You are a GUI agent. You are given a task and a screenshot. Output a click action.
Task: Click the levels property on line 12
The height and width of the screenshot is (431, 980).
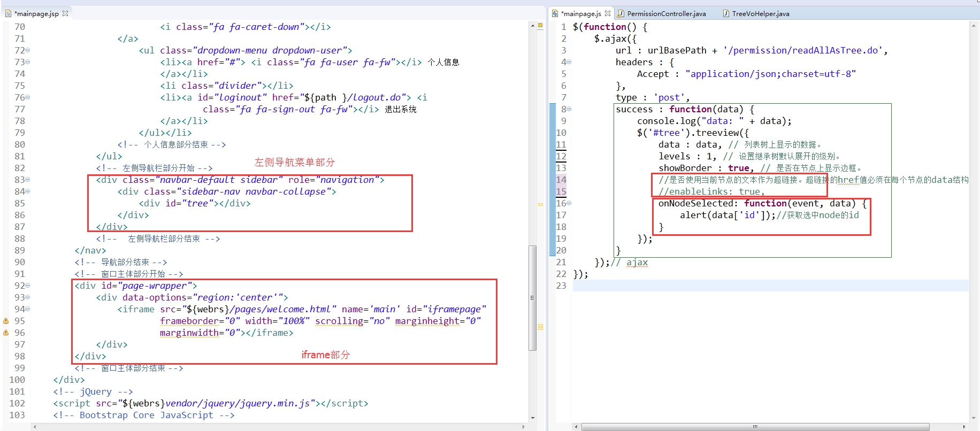(675, 156)
